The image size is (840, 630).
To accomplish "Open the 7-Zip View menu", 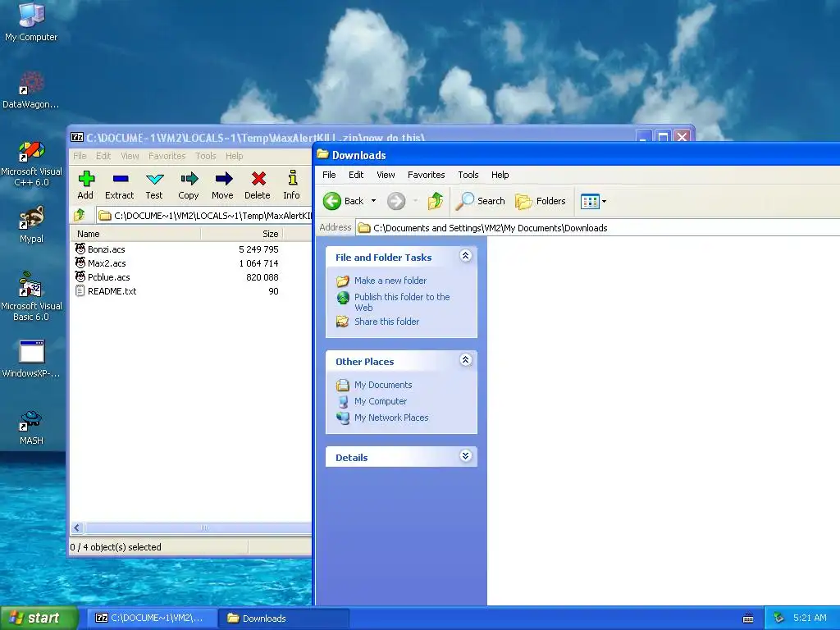I will tap(130, 156).
